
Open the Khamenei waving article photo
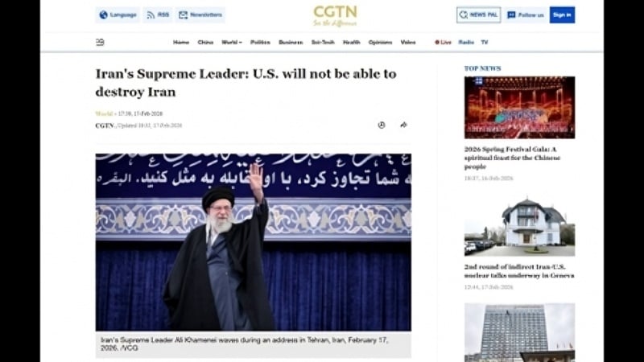coord(254,242)
